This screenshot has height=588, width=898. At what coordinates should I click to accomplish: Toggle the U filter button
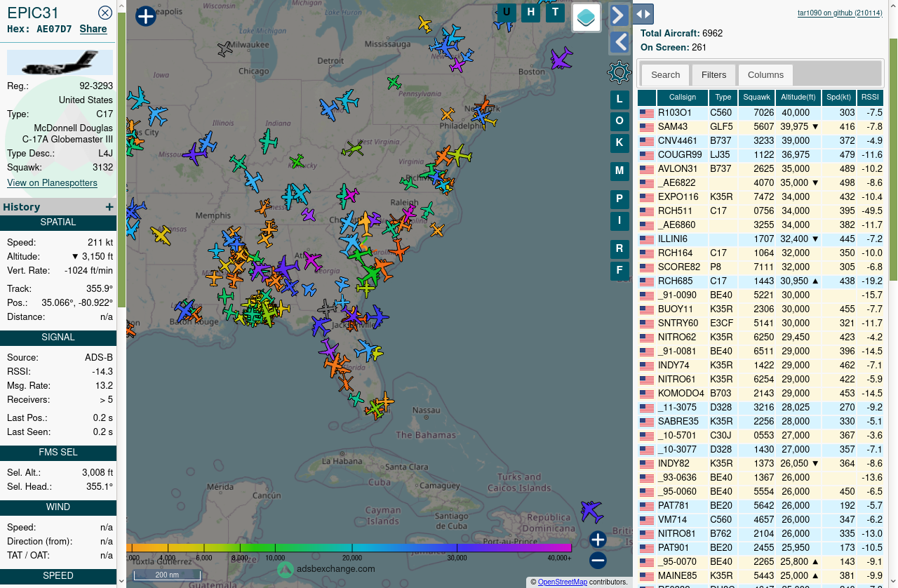tap(507, 12)
